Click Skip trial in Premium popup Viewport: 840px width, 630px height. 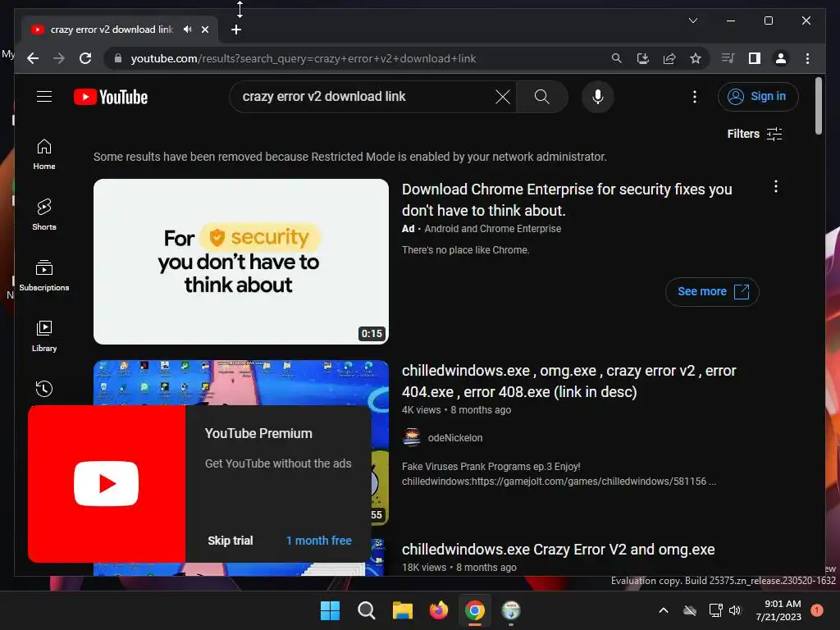[x=230, y=541]
